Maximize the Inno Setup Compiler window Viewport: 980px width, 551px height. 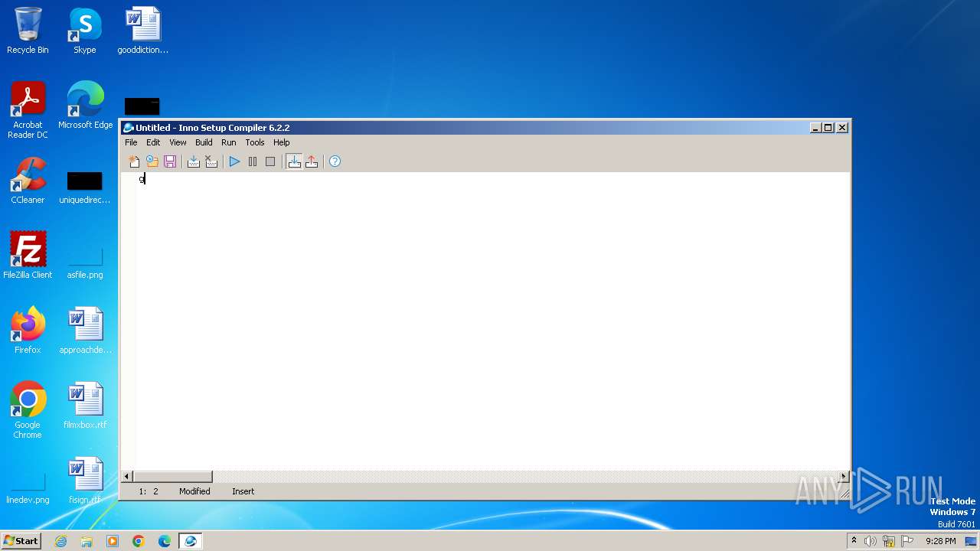pos(828,128)
